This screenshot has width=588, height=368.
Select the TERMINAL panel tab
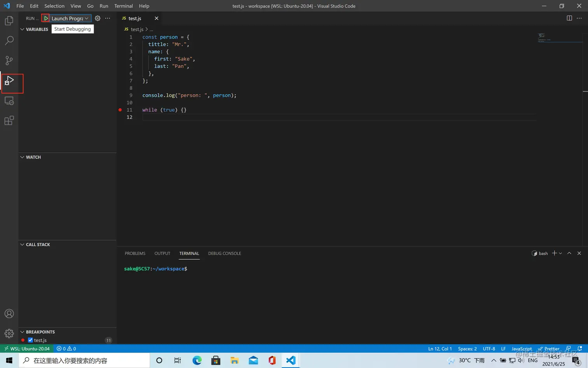tap(189, 253)
